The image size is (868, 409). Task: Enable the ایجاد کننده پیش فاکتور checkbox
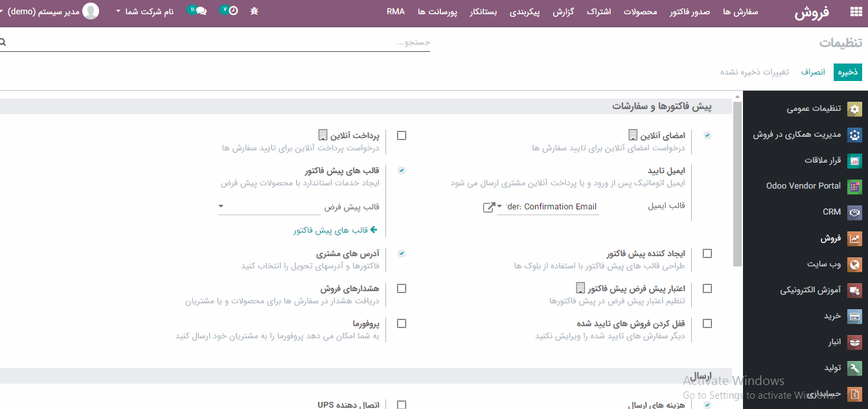(x=707, y=253)
